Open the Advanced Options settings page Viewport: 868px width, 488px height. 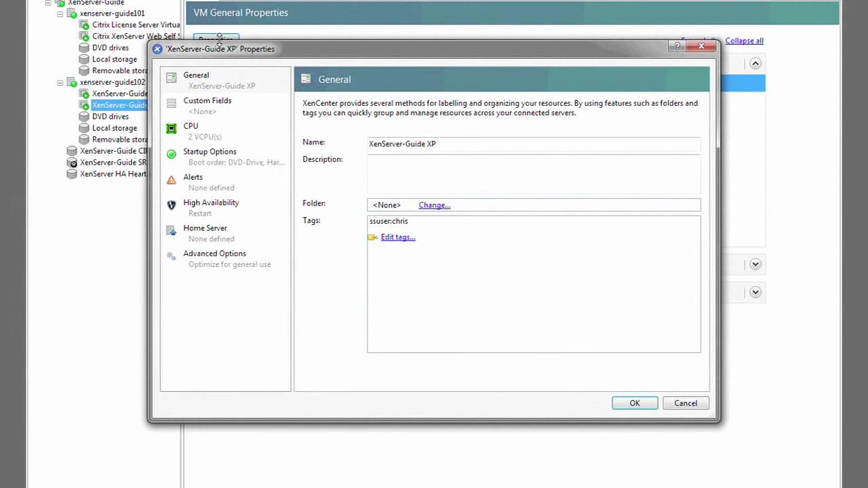point(225,258)
